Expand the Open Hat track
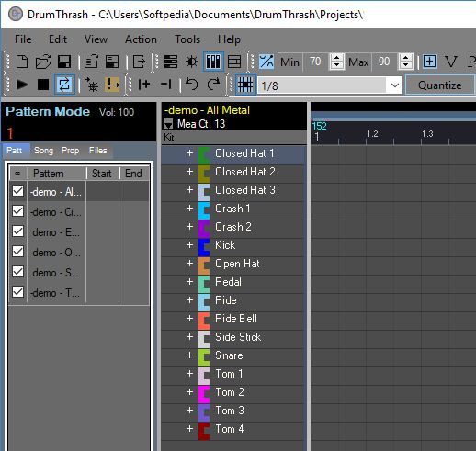Viewport: 476px width, 451px height. [189, 264]
